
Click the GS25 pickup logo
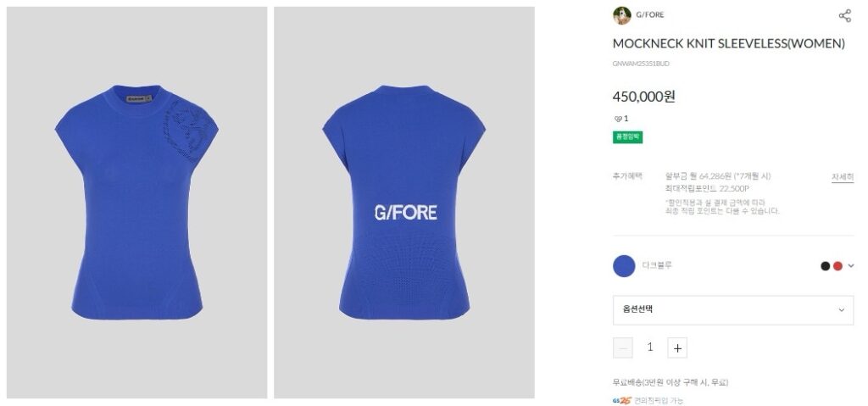coord(621,400)
